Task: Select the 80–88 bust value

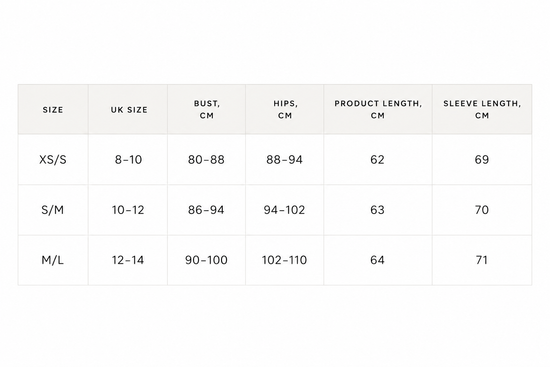Action: click(x=206, y=160)
